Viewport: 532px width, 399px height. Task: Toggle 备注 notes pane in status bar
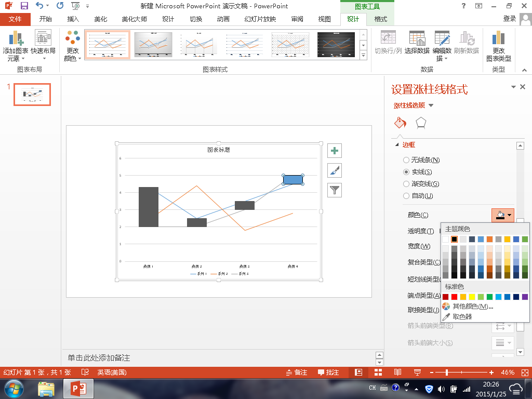click(297, 372)
